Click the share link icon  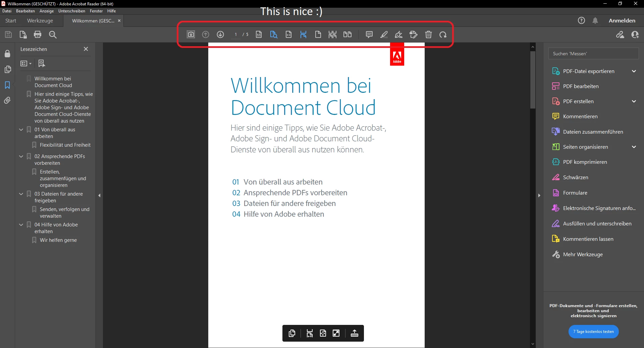tap(620, 34)
